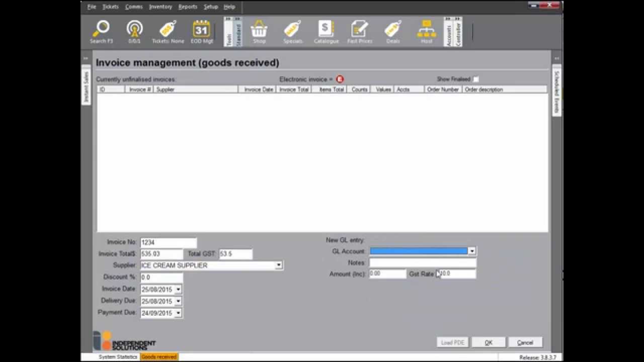Open the Help menu
This screenshot has height=362, width=644.
229,7
